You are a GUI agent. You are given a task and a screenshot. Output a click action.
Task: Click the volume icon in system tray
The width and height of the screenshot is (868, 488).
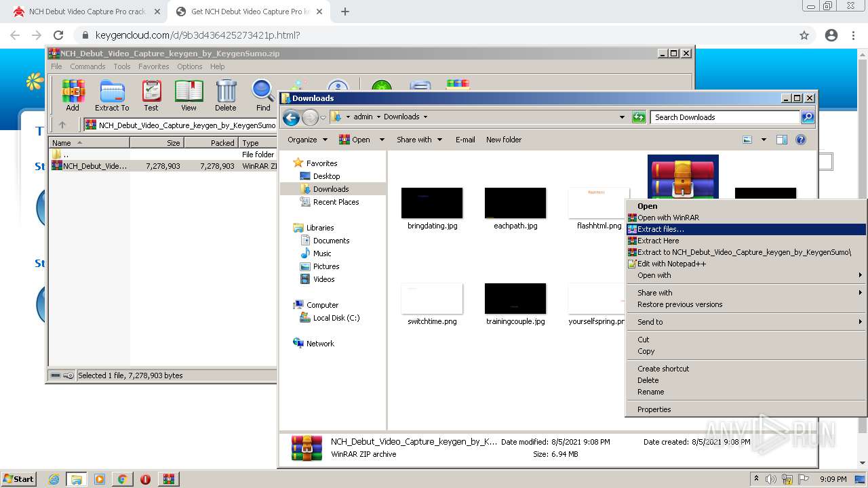(770, 479)
